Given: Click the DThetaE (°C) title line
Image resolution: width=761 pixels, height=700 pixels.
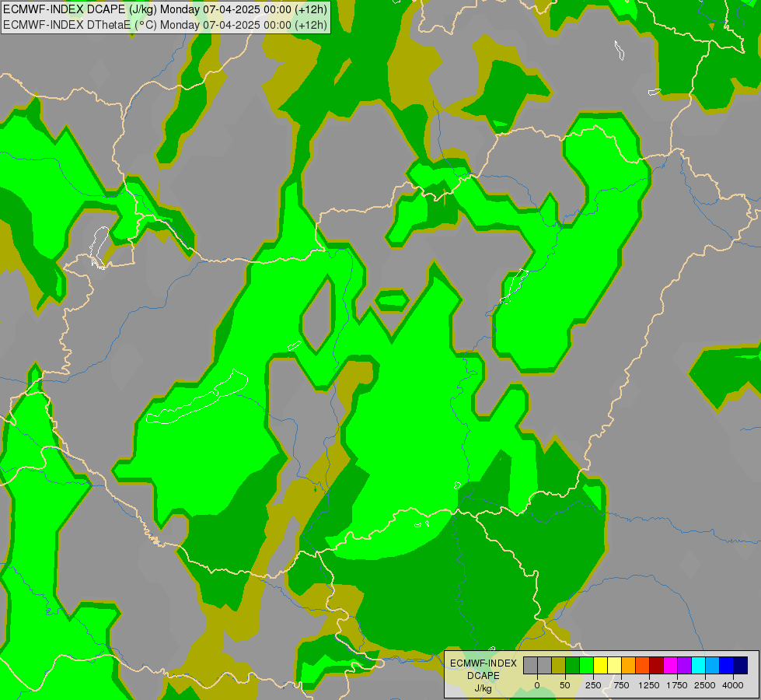Looking at the screenshot, I should [x=165, y=25].
